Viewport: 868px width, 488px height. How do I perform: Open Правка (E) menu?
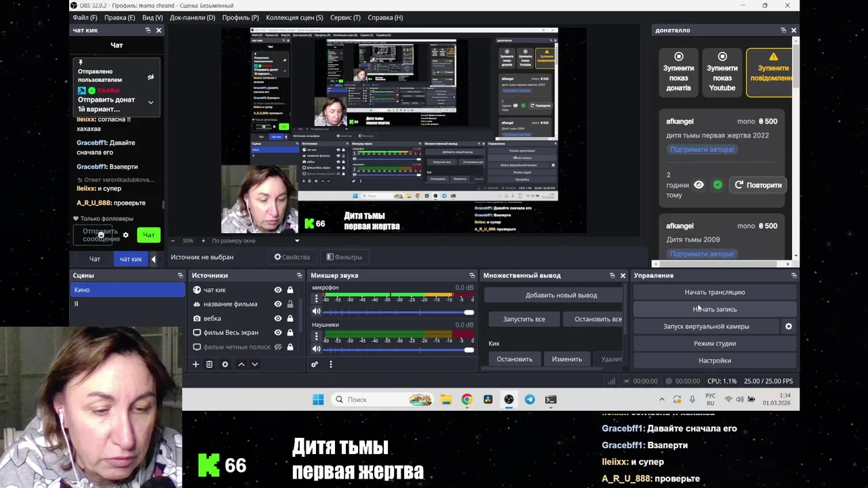[x=119, y=18]
